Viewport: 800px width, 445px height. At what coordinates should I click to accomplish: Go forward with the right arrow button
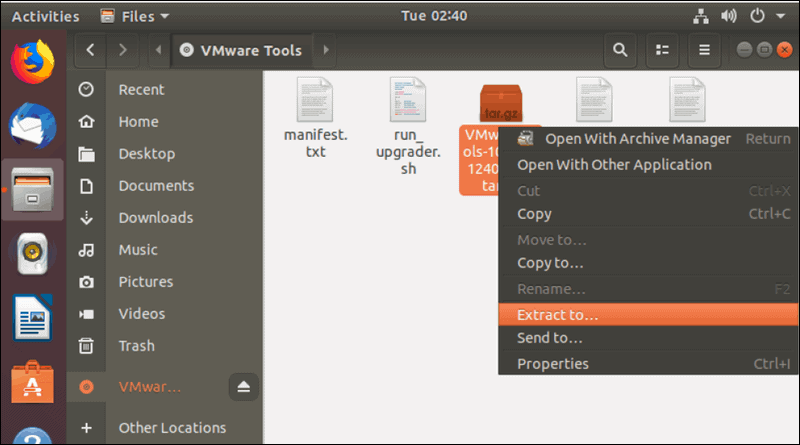[x=122, y=50]
